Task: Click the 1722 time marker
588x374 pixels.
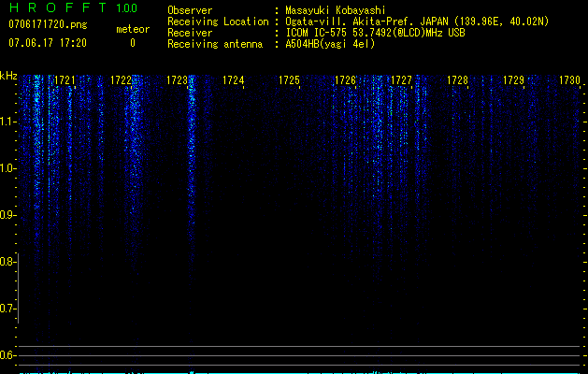Action: 122,80
